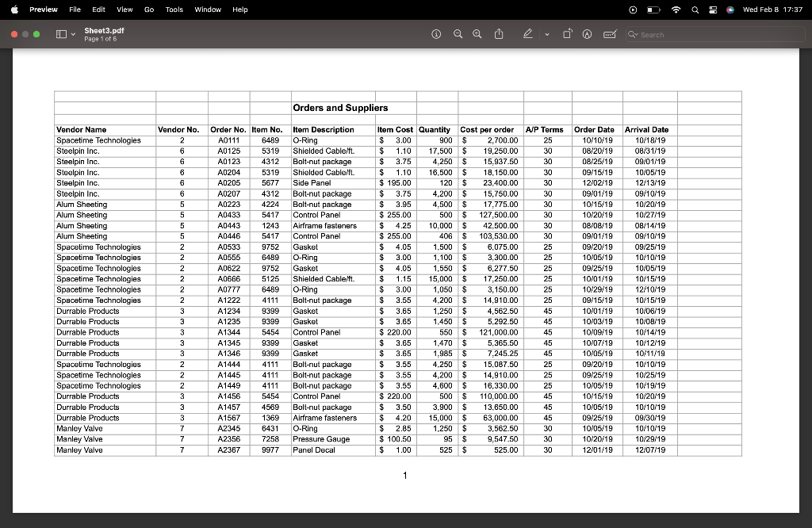Open the Share sheet icon
This screenshot has height=528, width=812.
pyautogui.click(x=499, y=34)
